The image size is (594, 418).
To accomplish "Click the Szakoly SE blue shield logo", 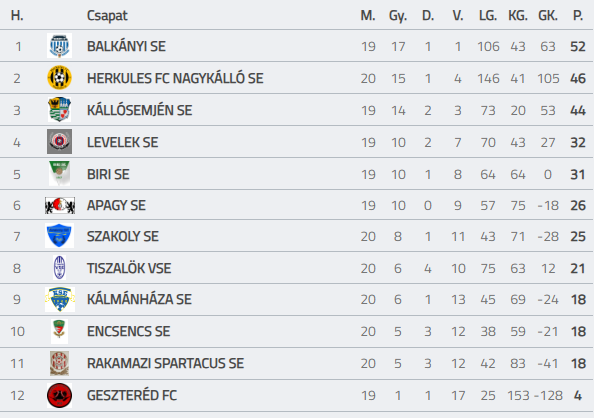I will tap(59, 236).
